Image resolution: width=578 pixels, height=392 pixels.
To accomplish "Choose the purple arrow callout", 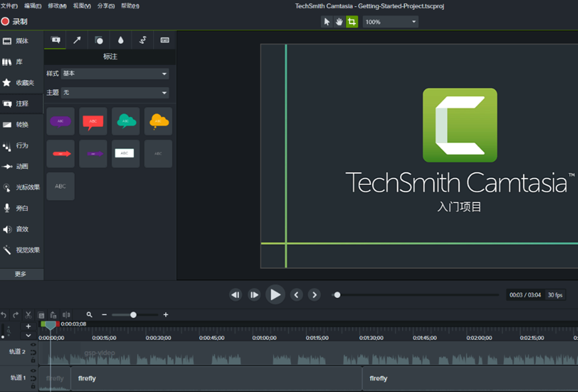I will 93,154.
